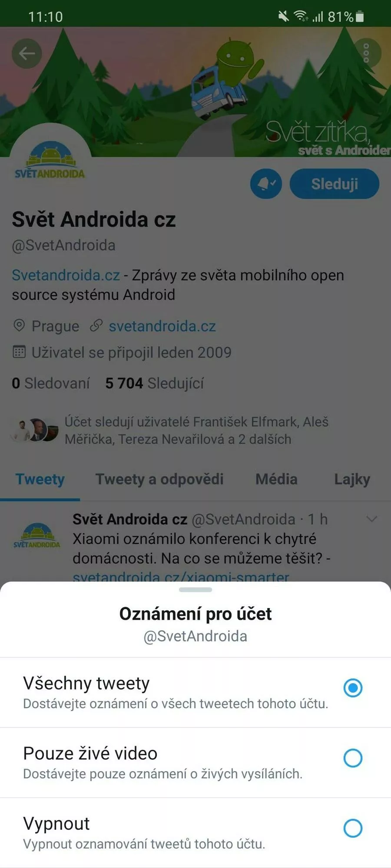This screenshot has width=391, height=868.
Task: Choose the Vypnout radio button
Action: (x=353, y=828)
